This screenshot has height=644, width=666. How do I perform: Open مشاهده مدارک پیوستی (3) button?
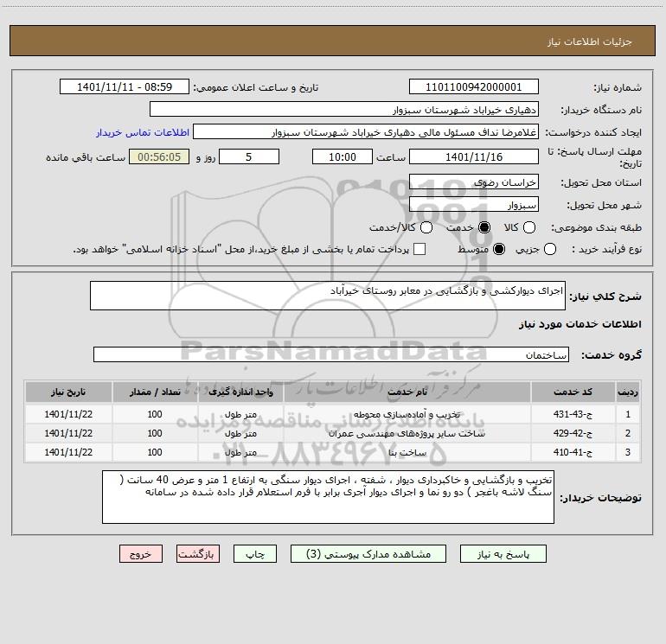368,554
